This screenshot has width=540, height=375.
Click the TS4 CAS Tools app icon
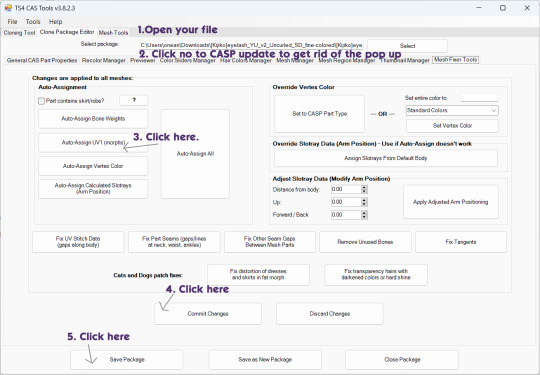coord(8,8)
